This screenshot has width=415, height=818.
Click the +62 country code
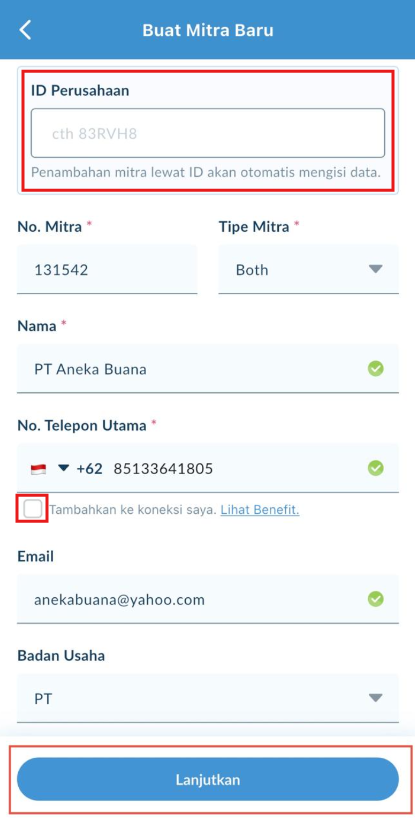(89, 468)
